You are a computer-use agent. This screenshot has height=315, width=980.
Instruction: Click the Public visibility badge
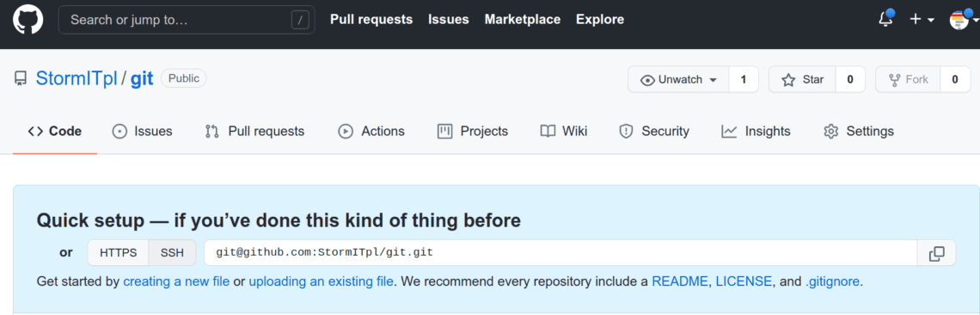[184, 78]
